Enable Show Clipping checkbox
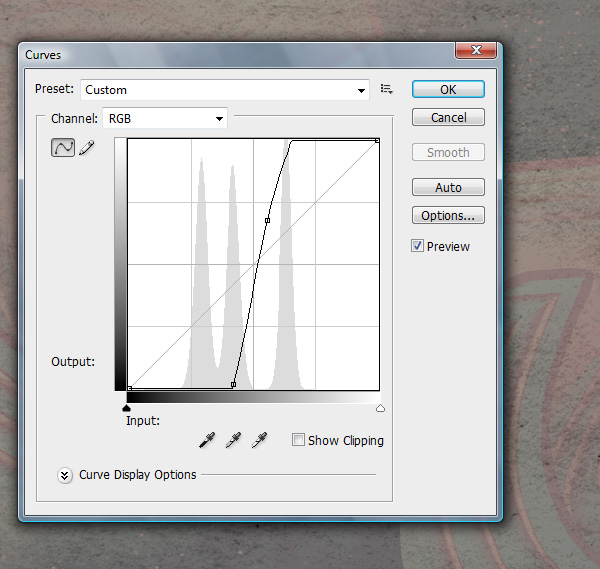 pos(298,440)
